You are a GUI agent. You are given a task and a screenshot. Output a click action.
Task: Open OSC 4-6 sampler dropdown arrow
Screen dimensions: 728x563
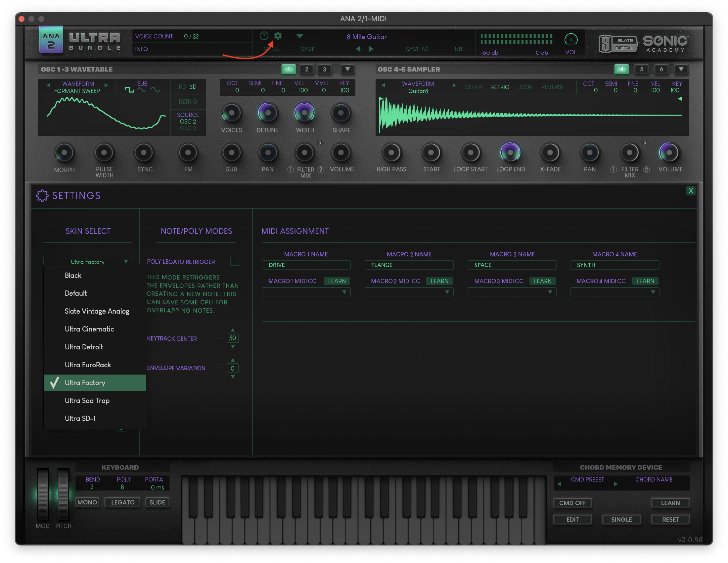click(681, 69)
